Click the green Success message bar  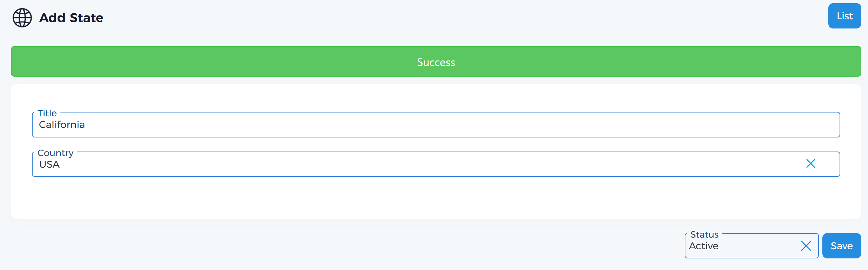(x=436, y=62)
